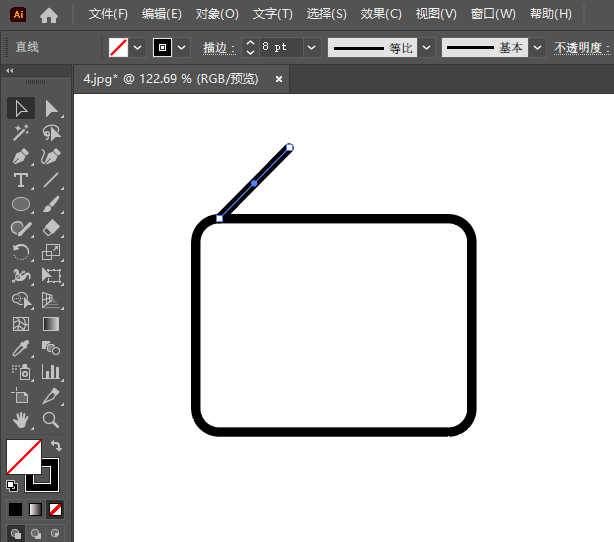Open the 不透明度 opacity link
Viewport: 614px width, 542px height.
click(582, 48)
